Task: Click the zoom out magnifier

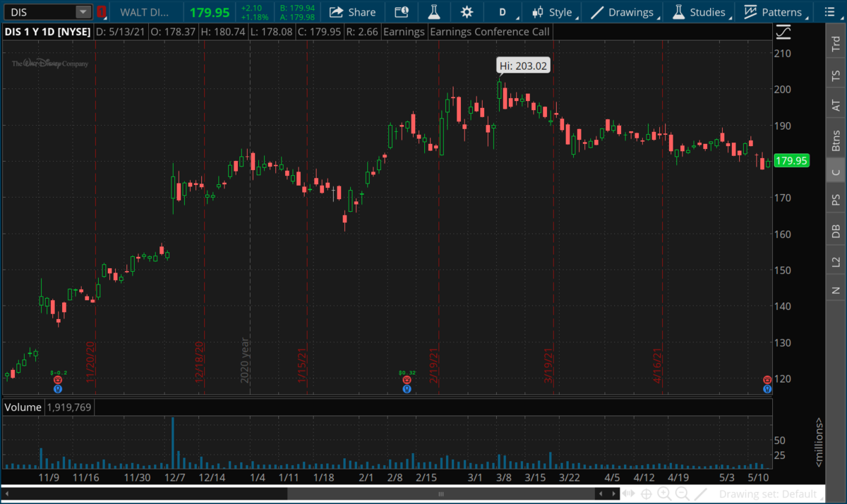Action: 682,494
